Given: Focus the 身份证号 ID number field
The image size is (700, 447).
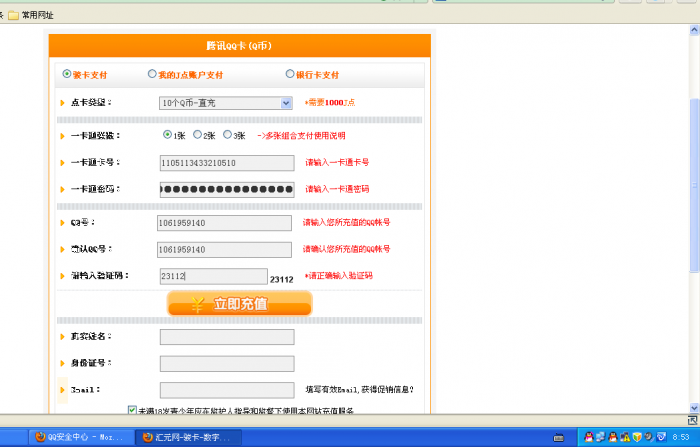Looking at the screenshot, I should pyautogui.click(x=227, y=363).
